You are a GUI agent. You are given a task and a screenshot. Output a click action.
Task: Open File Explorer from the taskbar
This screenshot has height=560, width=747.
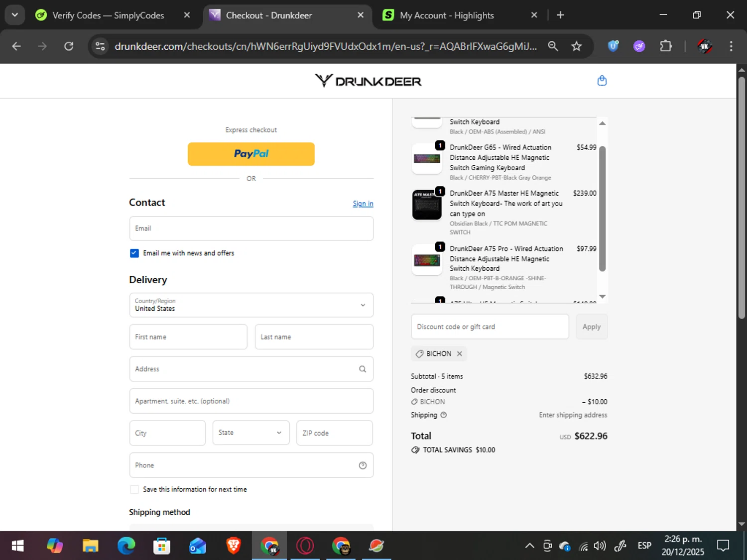pos(90,546)
